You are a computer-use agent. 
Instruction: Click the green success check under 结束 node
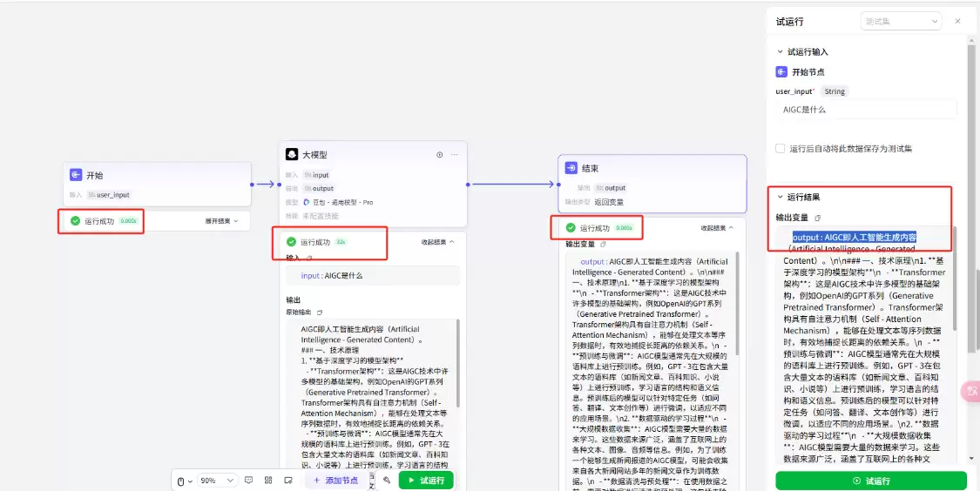(571, 228)
